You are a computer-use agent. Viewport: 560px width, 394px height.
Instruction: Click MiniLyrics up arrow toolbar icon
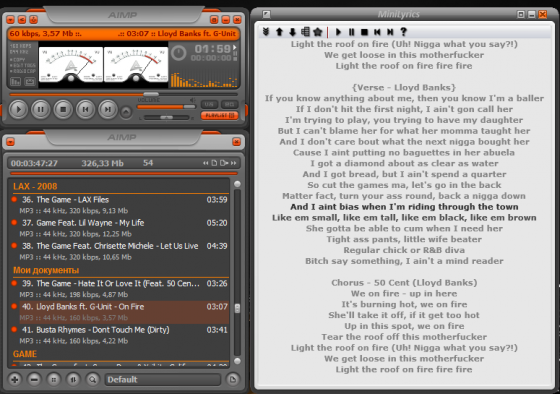[279, 32]
